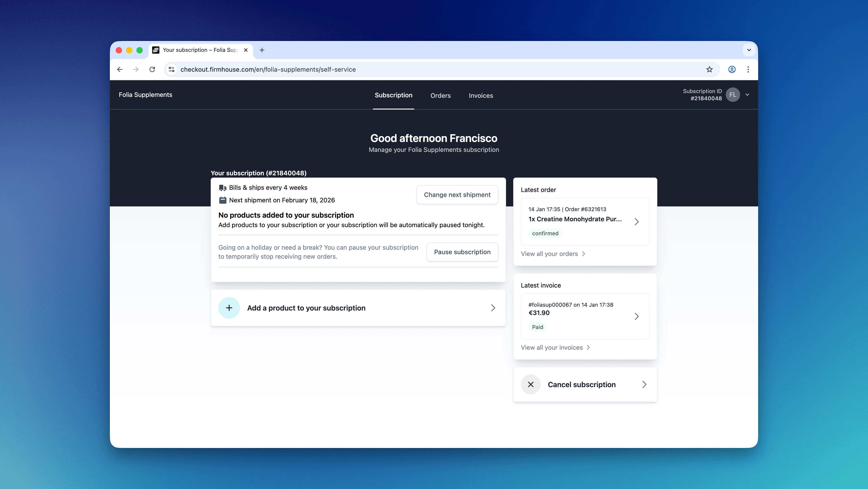
Task: Switch to the Orders tab
Action: point(440,96)
